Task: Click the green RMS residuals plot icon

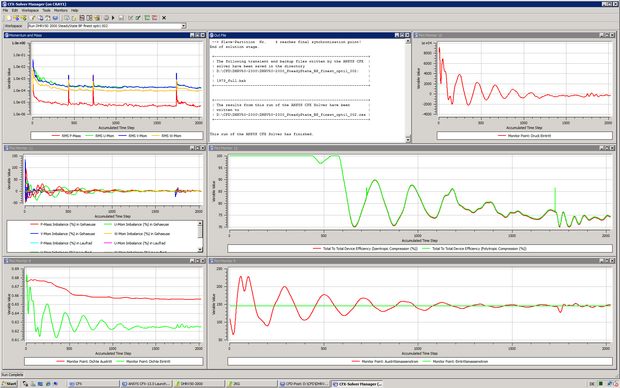Action: 147,18
